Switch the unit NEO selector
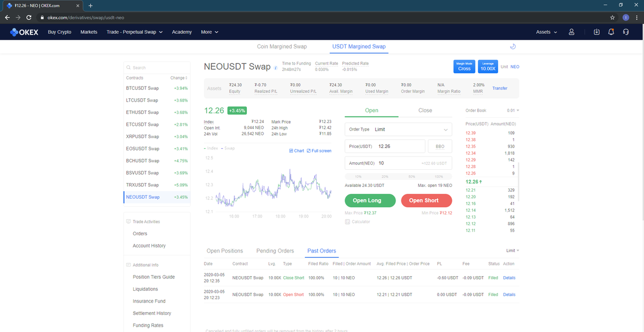Viewport: 644px width, 332px height. (515, 67)
